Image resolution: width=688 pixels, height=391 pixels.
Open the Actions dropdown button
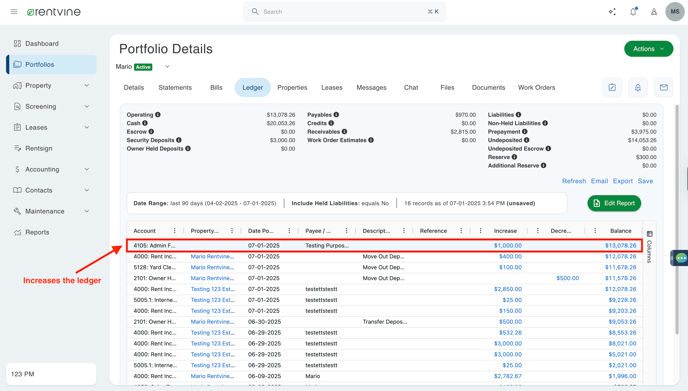point(649,49)
